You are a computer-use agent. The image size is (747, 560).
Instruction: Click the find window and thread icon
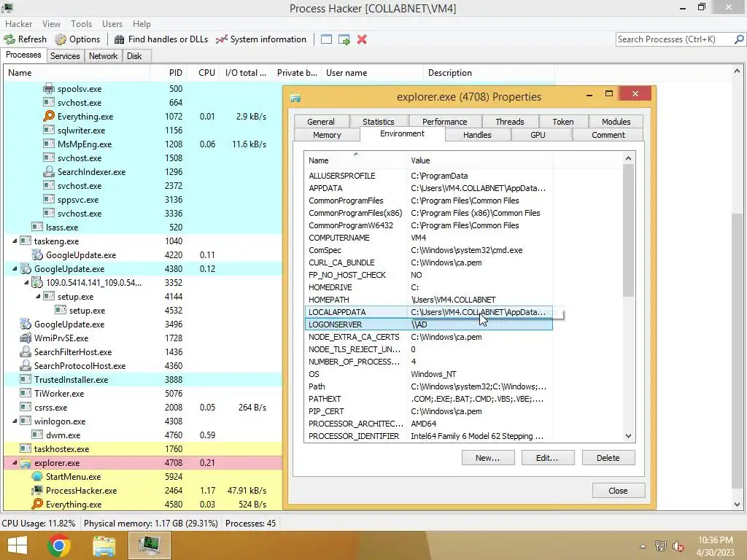[x=344, y=39]
